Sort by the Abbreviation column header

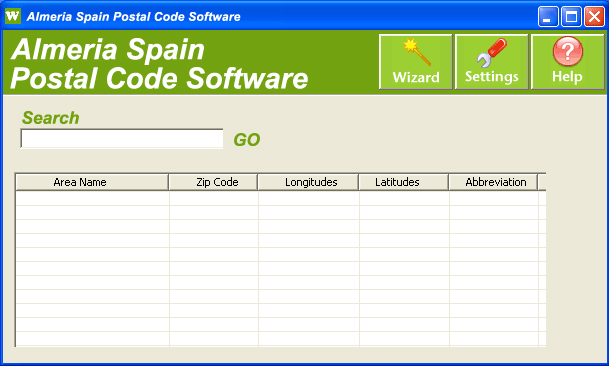493,182
